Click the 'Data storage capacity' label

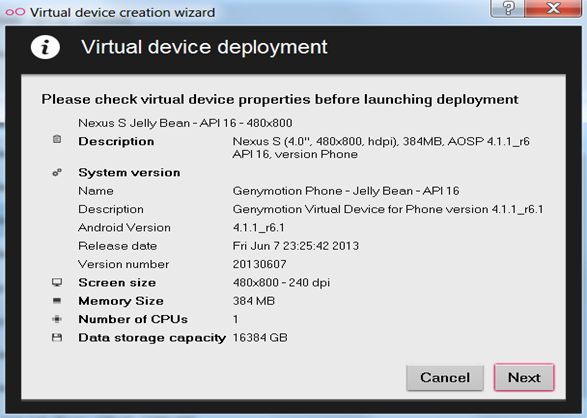click(x=152, y=338)
